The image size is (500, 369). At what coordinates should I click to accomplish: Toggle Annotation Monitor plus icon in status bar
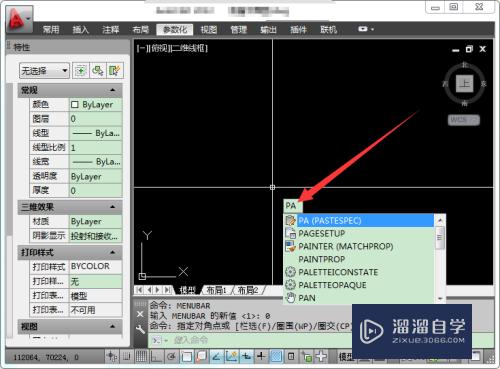(x=321, y=357)
